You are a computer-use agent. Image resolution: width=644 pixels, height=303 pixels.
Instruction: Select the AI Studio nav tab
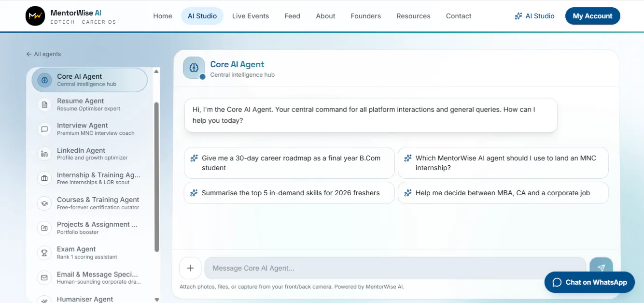click(x=202, y=16)
